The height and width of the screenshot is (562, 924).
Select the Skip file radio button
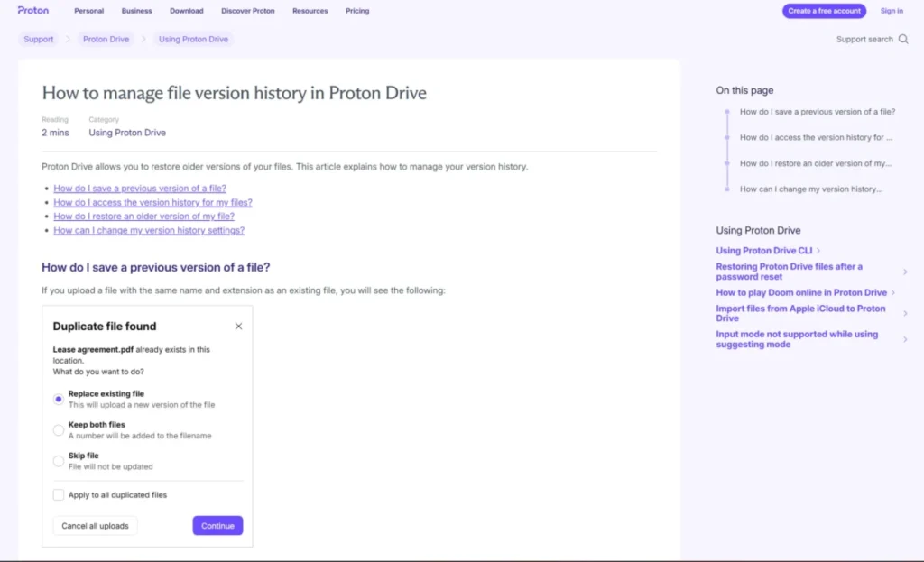59,461
